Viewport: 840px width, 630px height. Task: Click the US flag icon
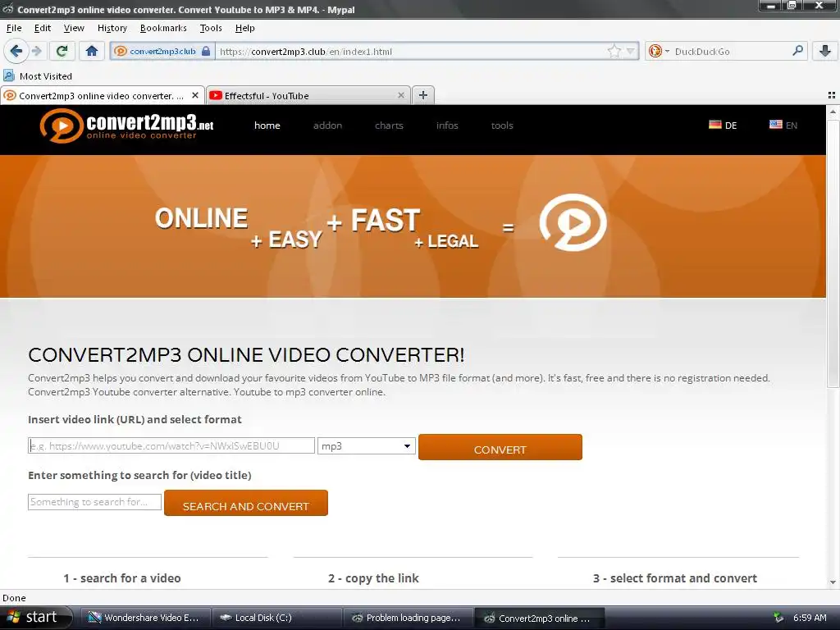pyautogui.click(x=775, y=125)
